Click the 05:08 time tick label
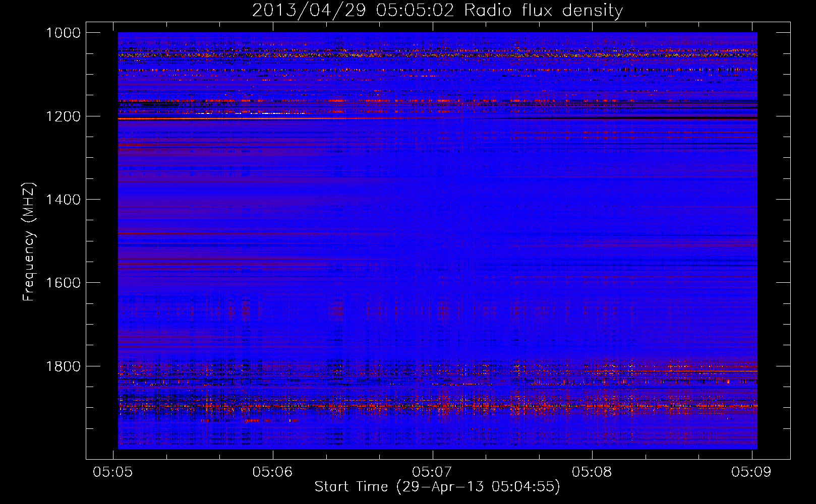Viewport: 816px width, 504px height. (592, 472)
